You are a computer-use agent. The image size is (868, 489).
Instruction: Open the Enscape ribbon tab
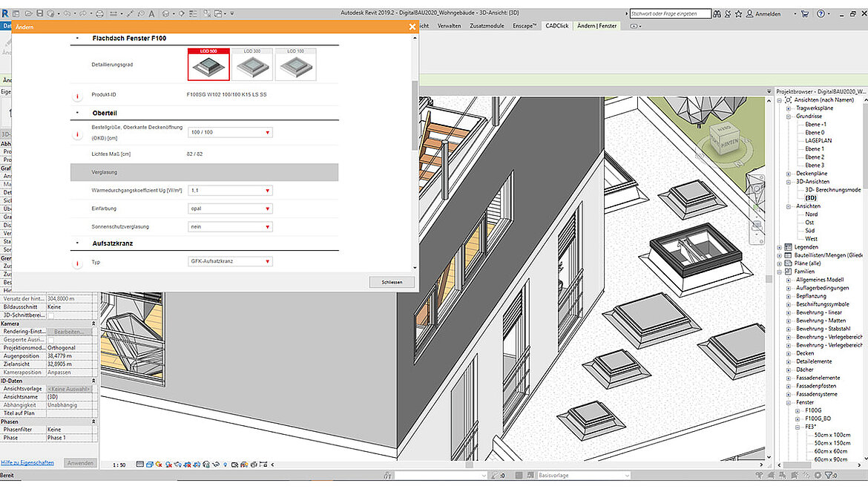click(x=524, y=24)
